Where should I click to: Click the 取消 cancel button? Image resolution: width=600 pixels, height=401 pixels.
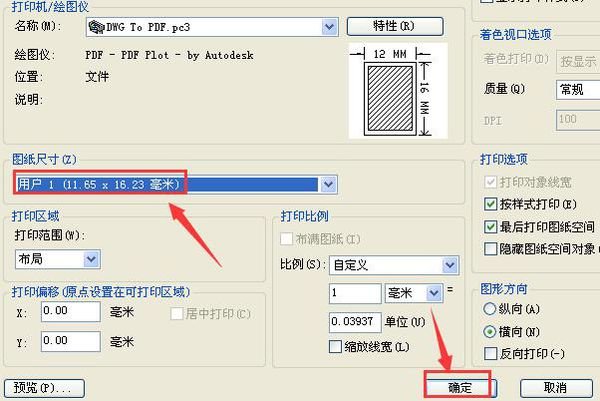coord(557,388)
